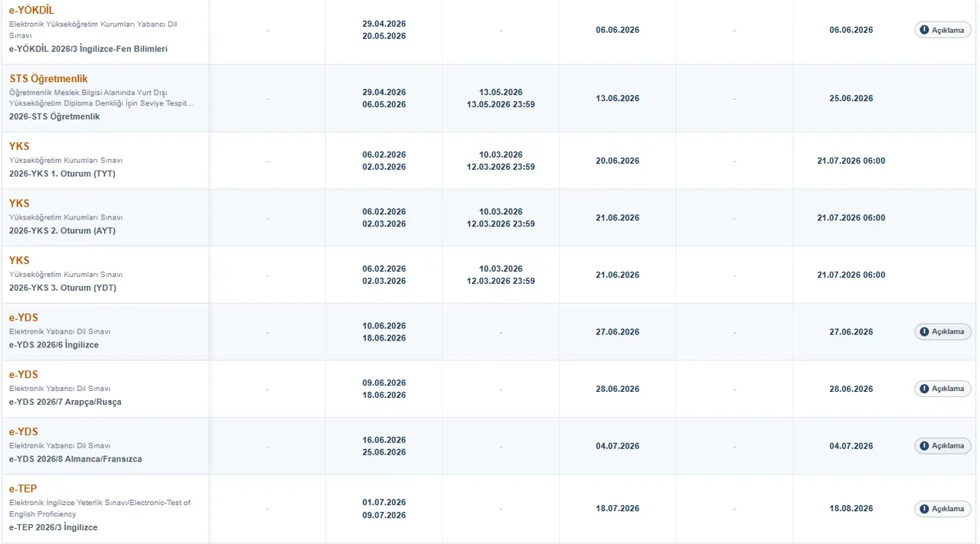
Task: Select text "e-YDS 2026/7 Arapça/Rusça"
Action: 65,402
